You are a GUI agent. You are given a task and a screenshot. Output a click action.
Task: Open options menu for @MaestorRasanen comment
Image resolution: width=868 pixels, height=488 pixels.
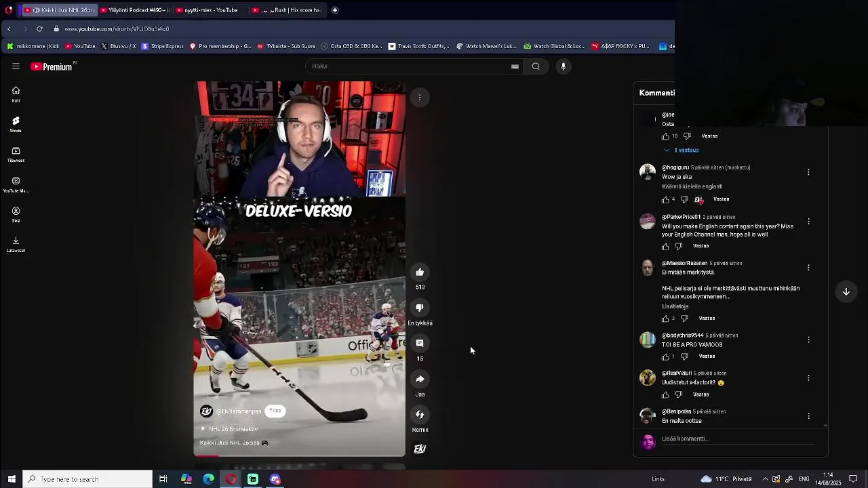[808, 268]
